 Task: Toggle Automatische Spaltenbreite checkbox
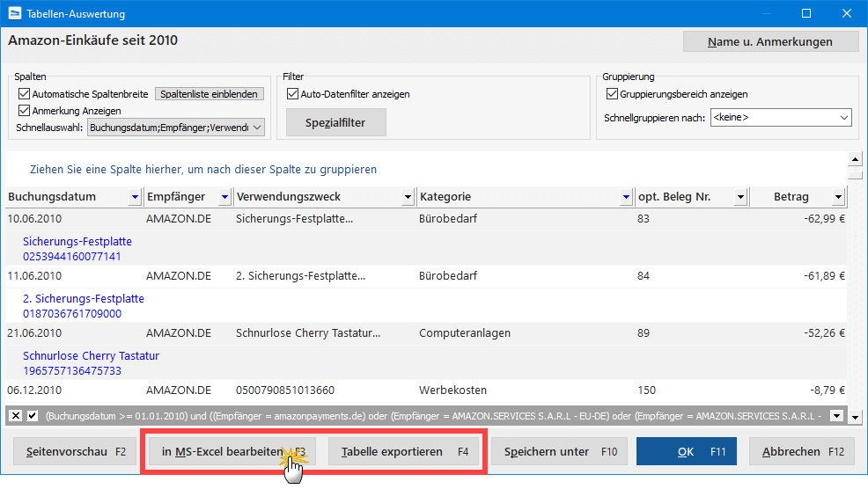(24, 93)
